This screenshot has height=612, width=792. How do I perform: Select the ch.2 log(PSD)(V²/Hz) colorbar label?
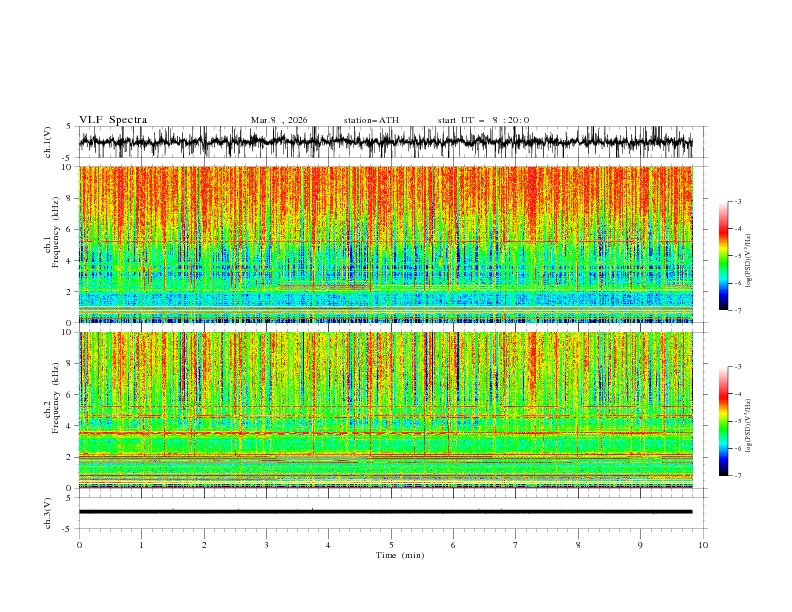[749, 424]
